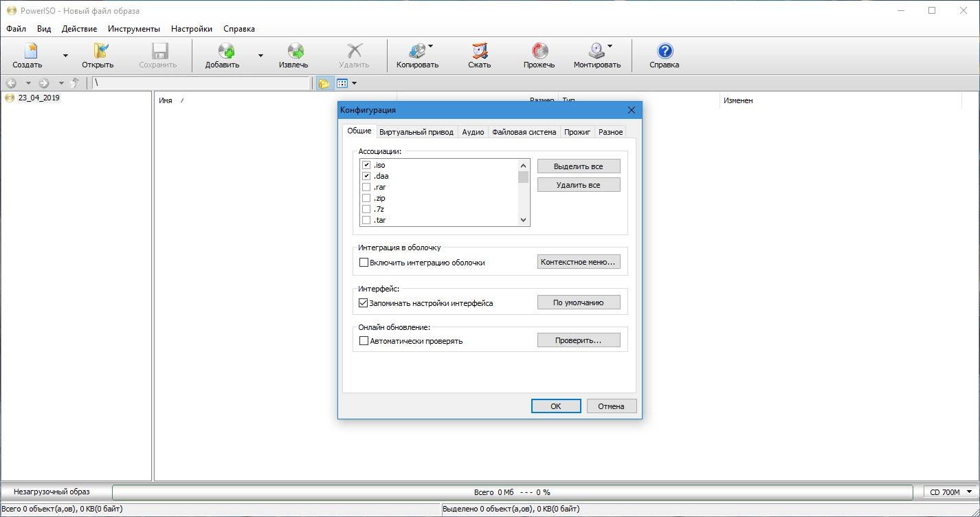980x517 pixels.
Task: Click the Forward navigation arrow icon
Action: pos(43,83)
